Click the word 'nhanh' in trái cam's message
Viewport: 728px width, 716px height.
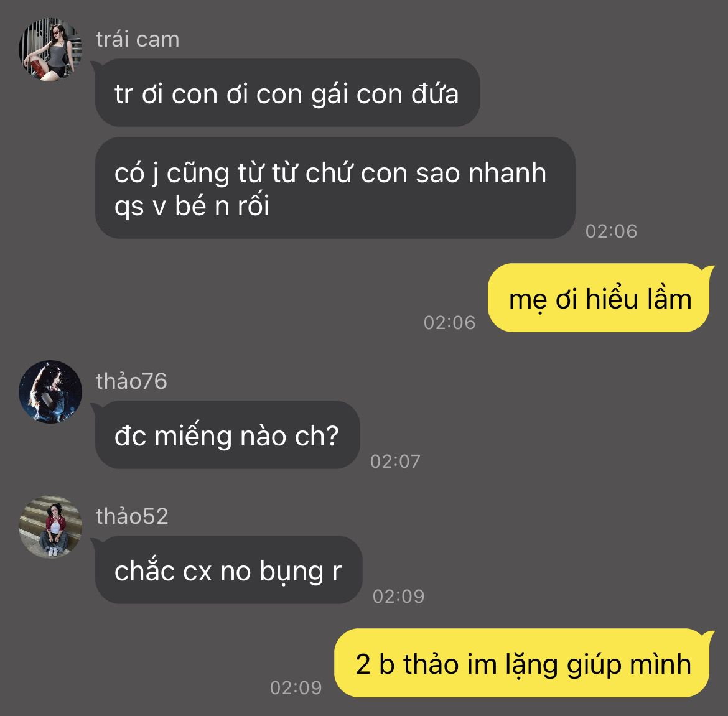pyautogui.click(x=507, y=173)
